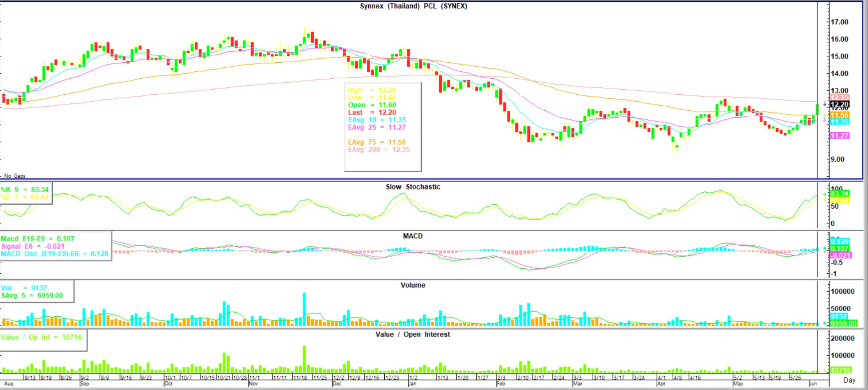Viewport: 868px width, 390px height.
Task: Select the Slow Stochastic panel title
Action: [x=413, y=187]
